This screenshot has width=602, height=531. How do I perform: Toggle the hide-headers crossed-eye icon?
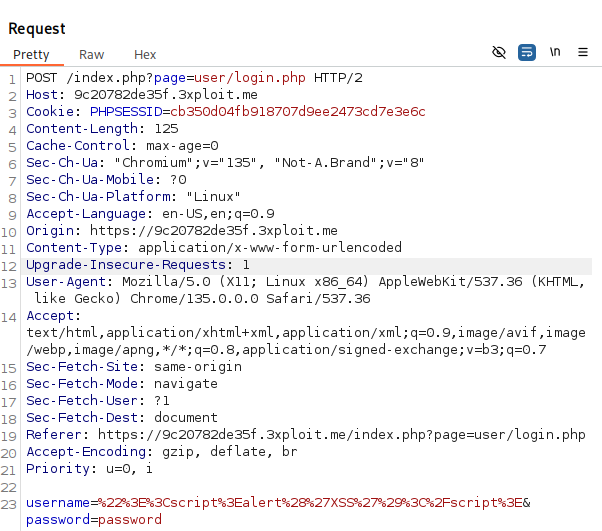click(x=500, y=52)
